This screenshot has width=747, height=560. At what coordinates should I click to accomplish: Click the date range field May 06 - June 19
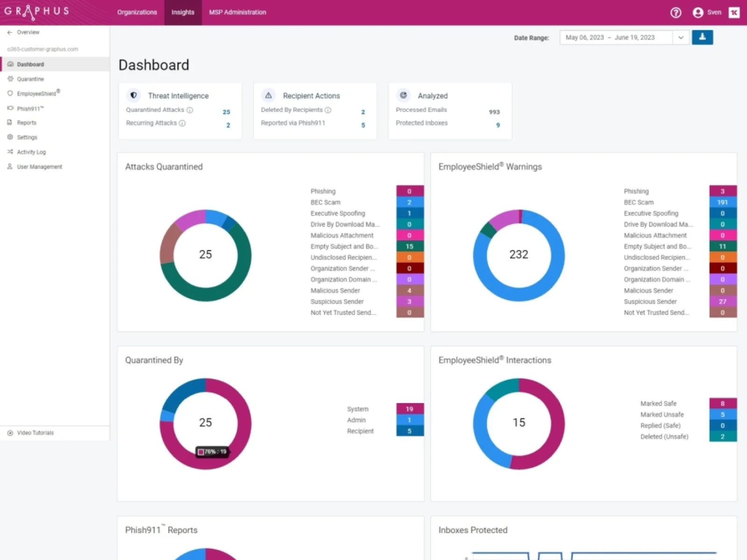coord(616,37)
